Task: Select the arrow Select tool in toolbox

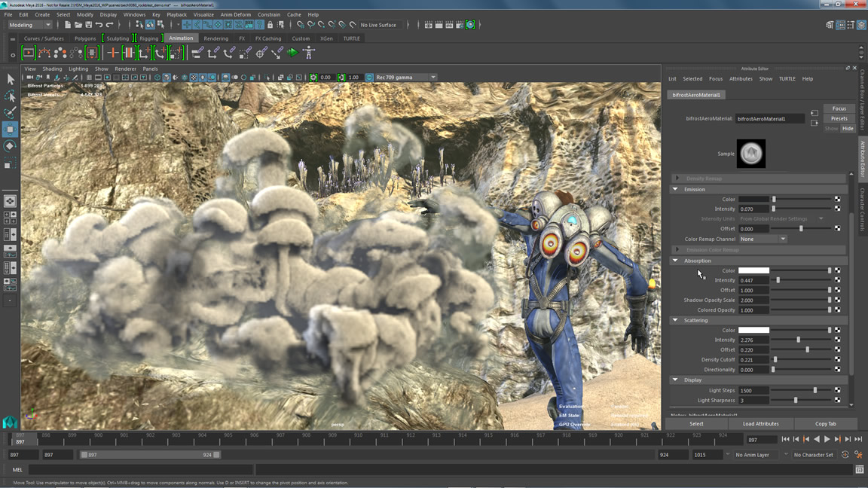Action: click(10, 80)
